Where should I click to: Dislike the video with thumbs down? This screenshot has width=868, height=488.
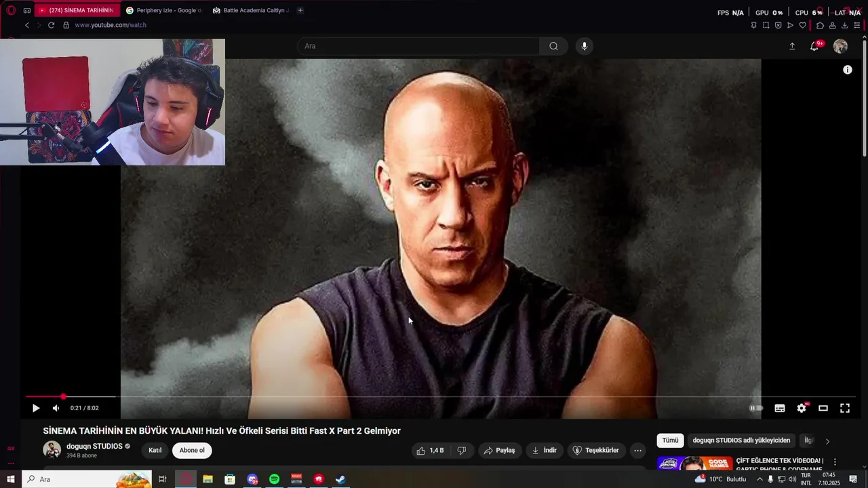tap(462, 450)
